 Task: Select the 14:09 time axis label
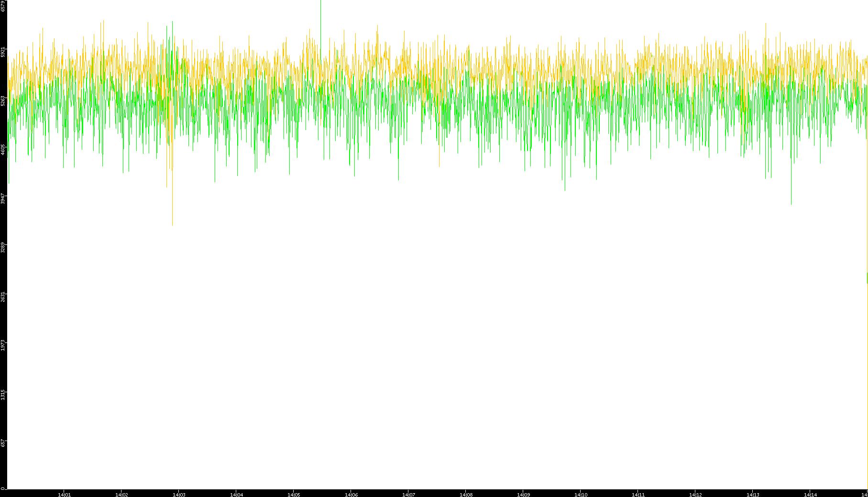click(x=523, y=495)
